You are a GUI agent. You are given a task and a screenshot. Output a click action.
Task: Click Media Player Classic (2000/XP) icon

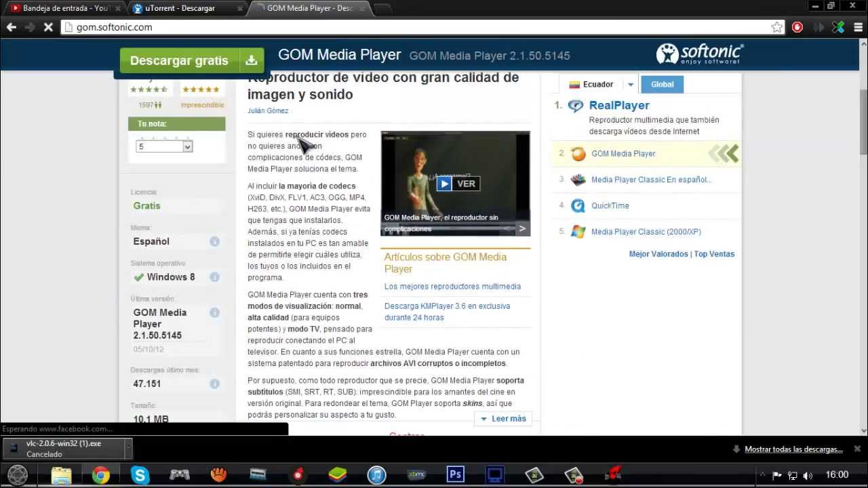(578, 232)
